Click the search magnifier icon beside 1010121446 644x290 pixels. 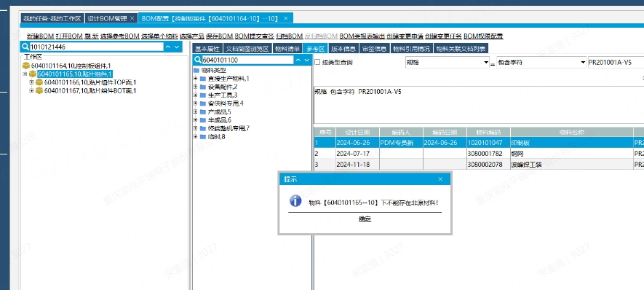coord(25,47)
